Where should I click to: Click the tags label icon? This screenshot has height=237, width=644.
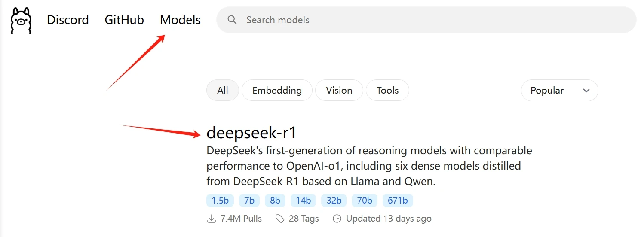coord(280,219)
